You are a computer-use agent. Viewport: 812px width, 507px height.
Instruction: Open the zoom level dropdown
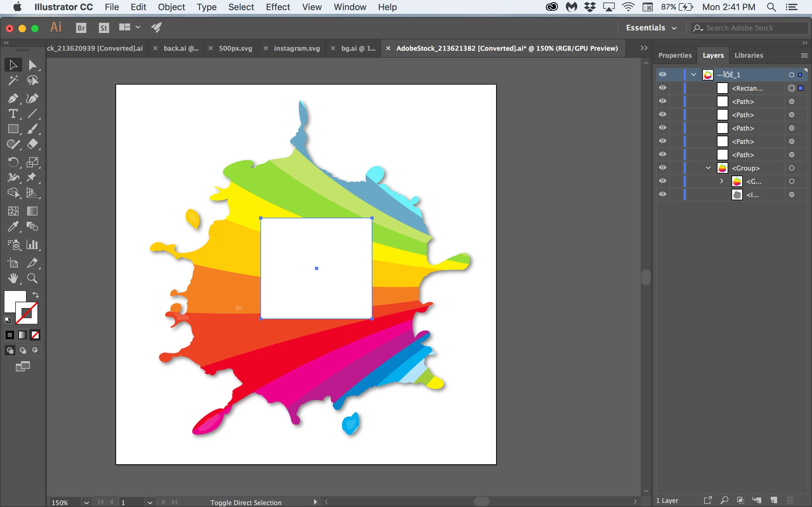point(86,502)
